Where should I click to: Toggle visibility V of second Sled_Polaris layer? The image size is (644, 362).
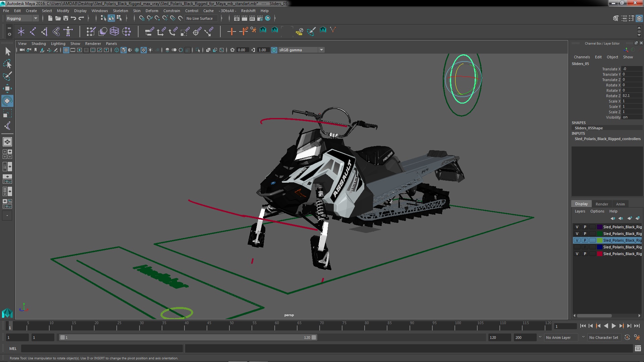[577, 234]
